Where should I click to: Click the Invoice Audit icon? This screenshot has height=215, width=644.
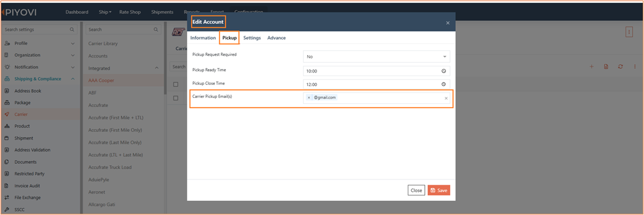[x=7, y=186]
